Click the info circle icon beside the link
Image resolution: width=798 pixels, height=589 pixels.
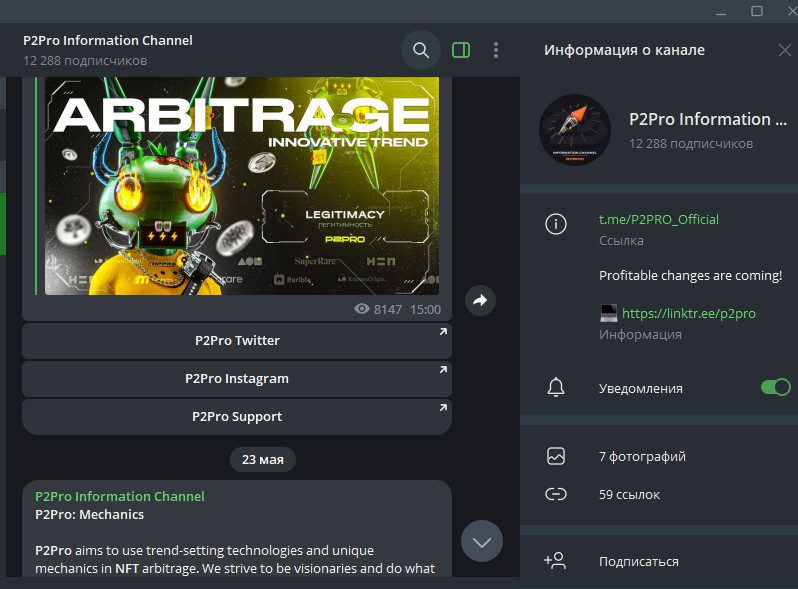click(x=556, y=223)
